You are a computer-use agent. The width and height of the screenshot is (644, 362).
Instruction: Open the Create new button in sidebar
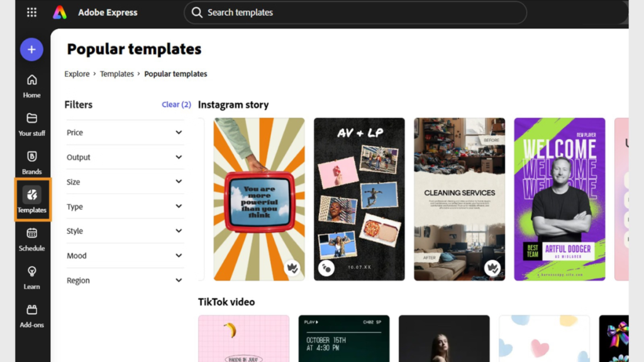pos(31,49)
